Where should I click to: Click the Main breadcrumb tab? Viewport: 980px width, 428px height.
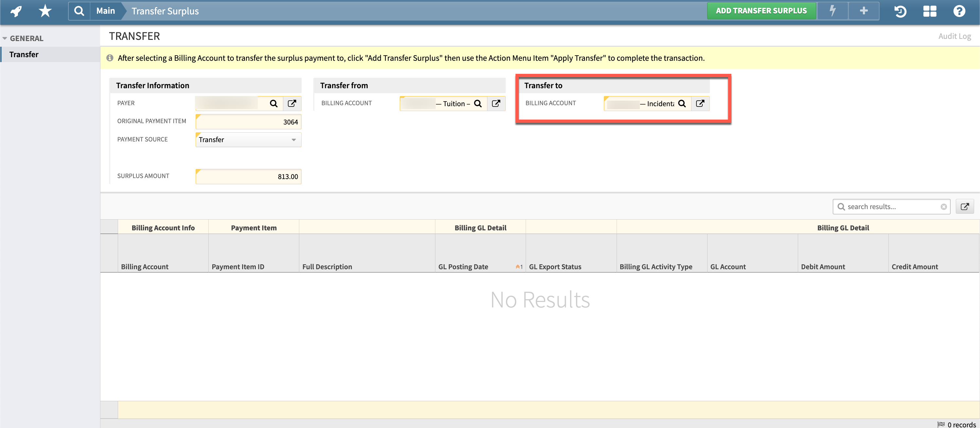(x=105, y=11)
